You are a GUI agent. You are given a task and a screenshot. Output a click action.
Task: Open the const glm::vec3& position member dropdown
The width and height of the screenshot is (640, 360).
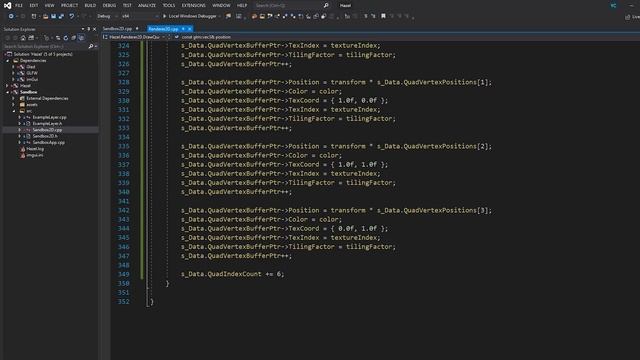(x=206, y=37)
